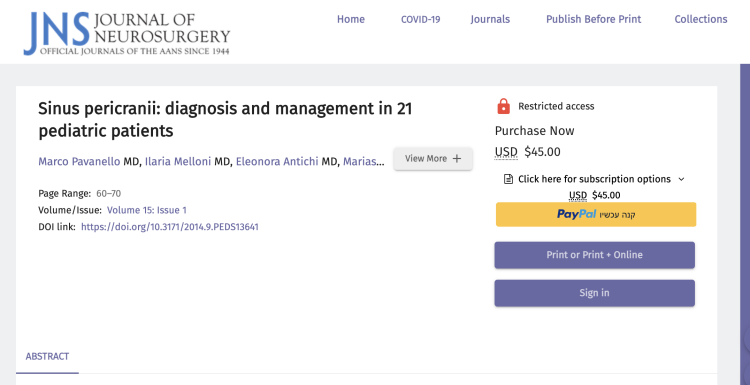Open the DOI link https://doi.org/10.3171/2014.9.PEDS13641

(x=170, y=227)
